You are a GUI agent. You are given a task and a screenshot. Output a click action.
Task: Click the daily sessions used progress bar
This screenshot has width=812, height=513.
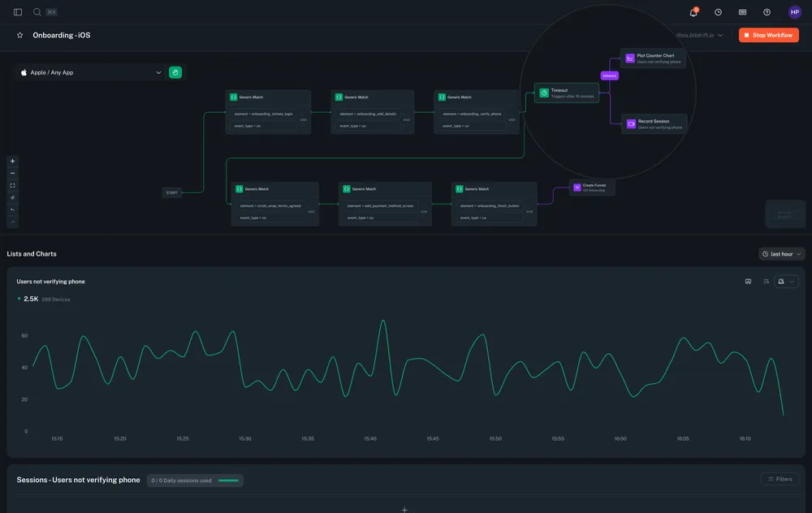pyautogui.click(x=228, y=481)
